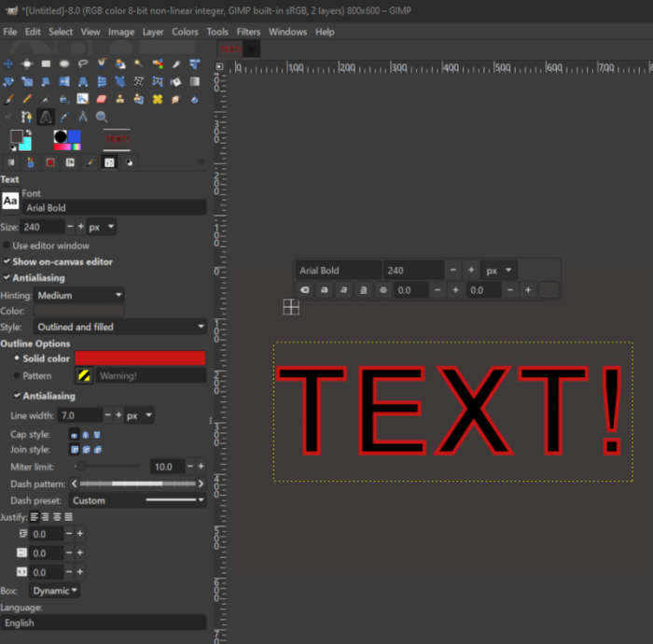Enable the Use editor window checkbox
653x644 pixels.
pos(7,245)
